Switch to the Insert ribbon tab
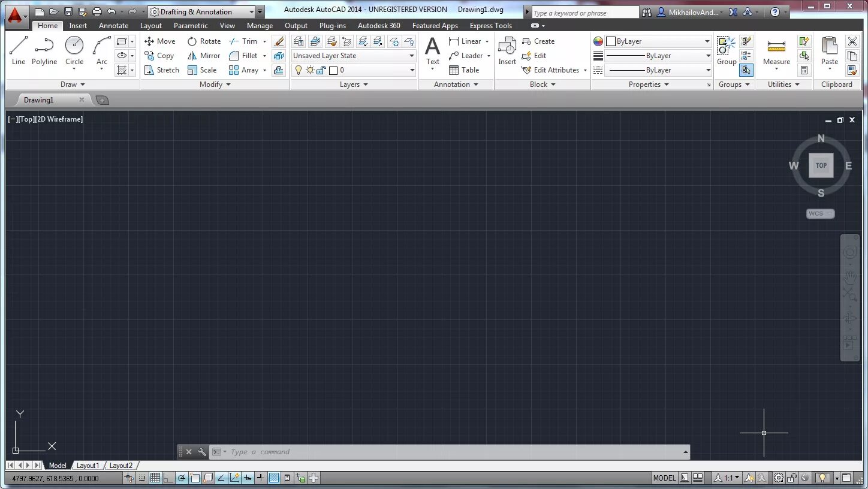868x489 pixels. pyautogui.click(x=78, y=26)
